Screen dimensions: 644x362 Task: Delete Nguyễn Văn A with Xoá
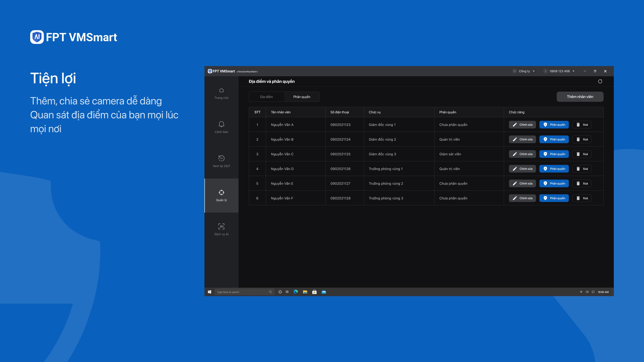(581, 125)
